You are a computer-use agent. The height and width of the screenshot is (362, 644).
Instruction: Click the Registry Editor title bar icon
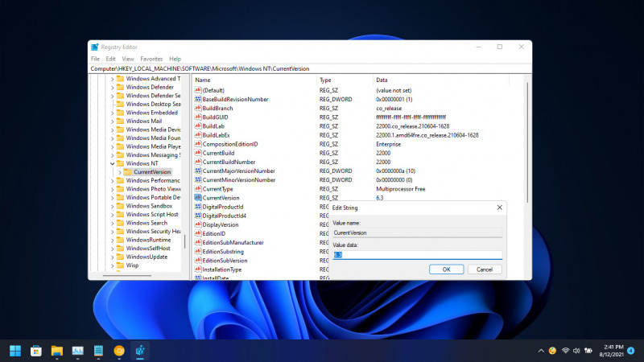tap(95, 47)
